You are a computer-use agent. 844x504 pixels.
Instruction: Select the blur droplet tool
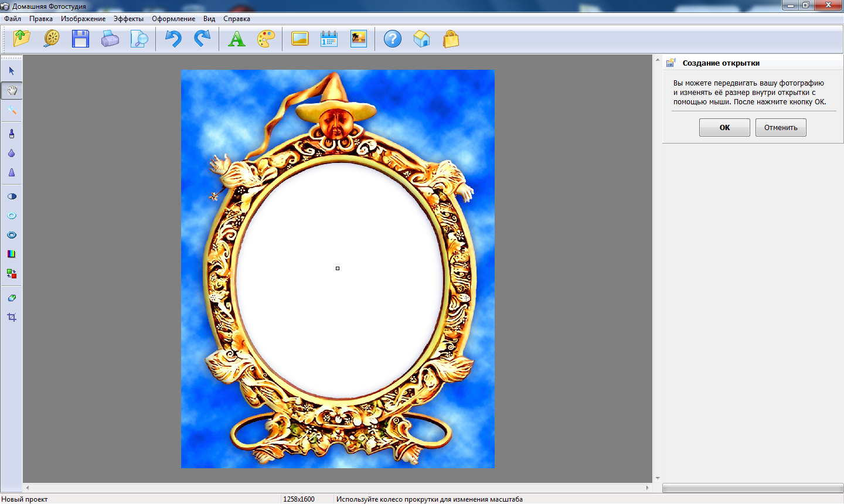coord(12,153)
